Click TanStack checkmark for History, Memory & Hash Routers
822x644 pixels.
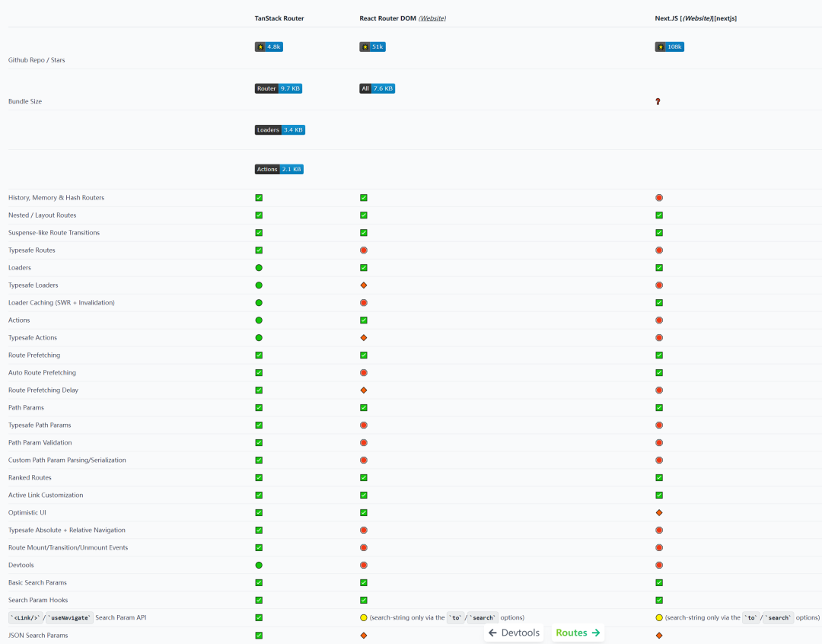pyautogui.click(x=259, y=198)
